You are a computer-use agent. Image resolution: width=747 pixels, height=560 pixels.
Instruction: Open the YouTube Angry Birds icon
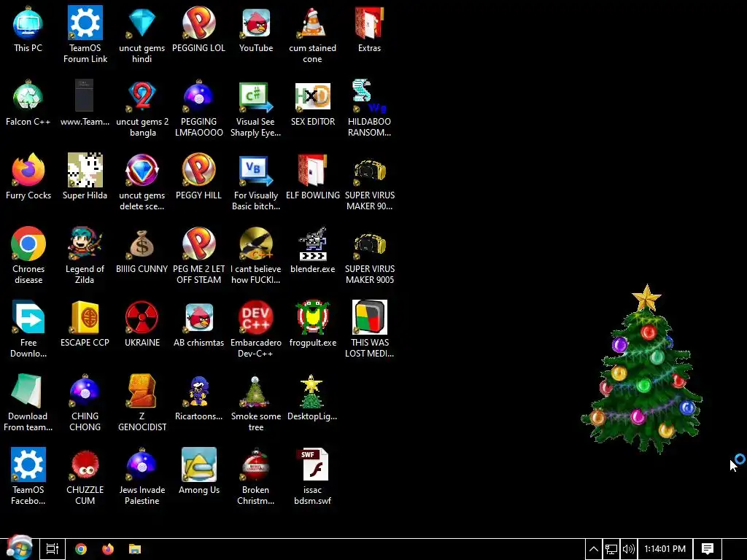256,23
